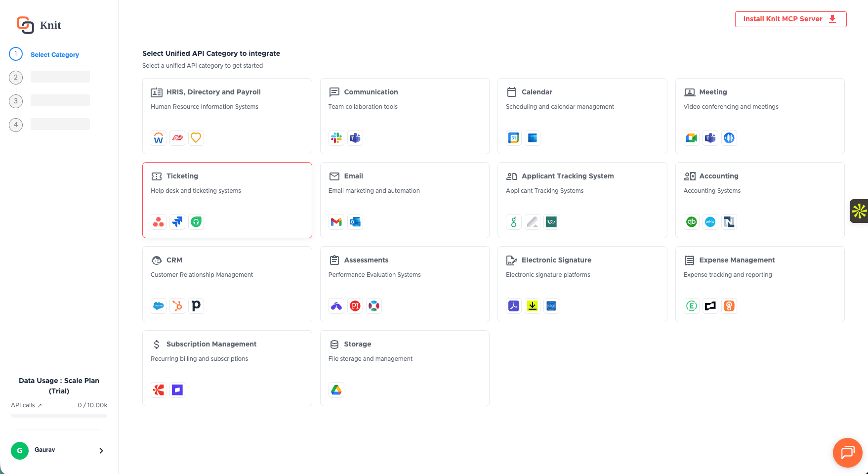Open the API calls usage link
Viewport: 868px width, 474px height.
point(26,405)
